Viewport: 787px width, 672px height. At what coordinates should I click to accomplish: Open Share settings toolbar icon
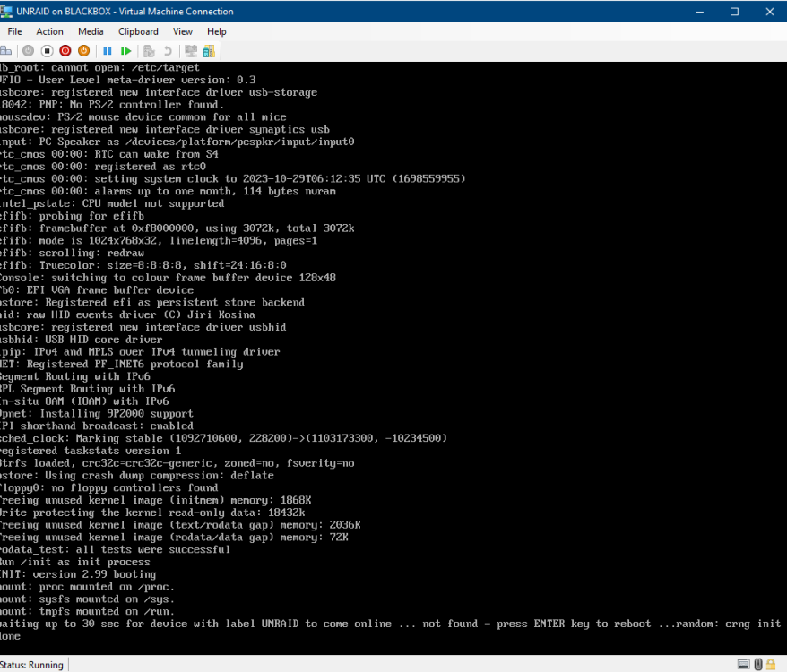pos(209,51)
